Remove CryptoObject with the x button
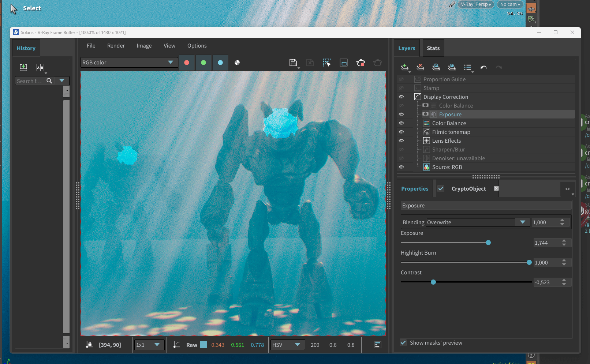590x364 pixels. click(x=496, y=188)
